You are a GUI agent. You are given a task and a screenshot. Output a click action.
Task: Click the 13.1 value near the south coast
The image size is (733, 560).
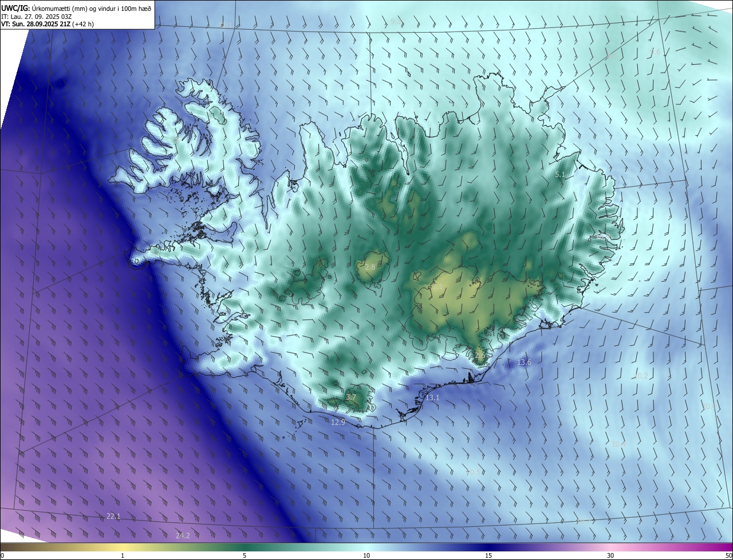click(x=432, y=398)
